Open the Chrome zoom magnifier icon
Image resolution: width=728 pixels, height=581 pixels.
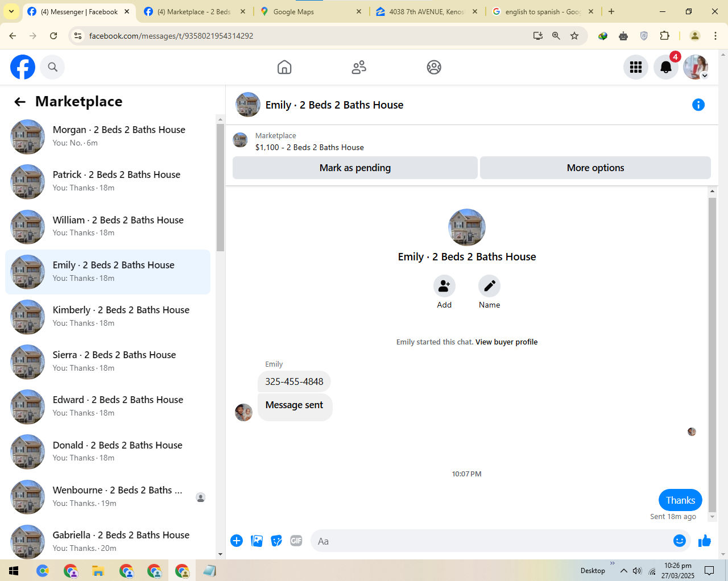click(556, 36)
